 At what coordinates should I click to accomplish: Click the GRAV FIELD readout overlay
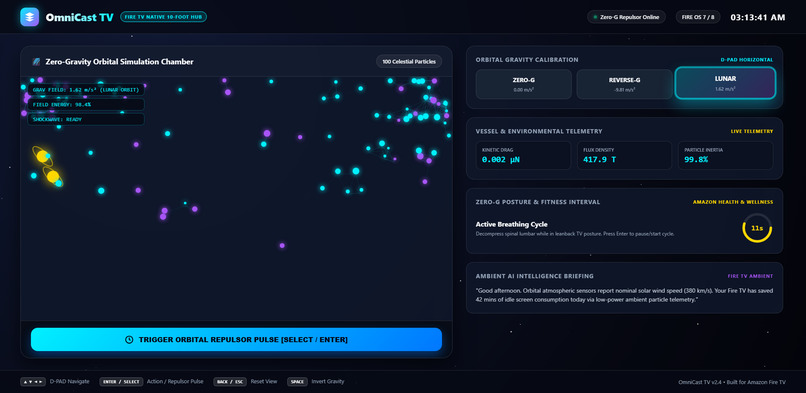click(86, 90)
